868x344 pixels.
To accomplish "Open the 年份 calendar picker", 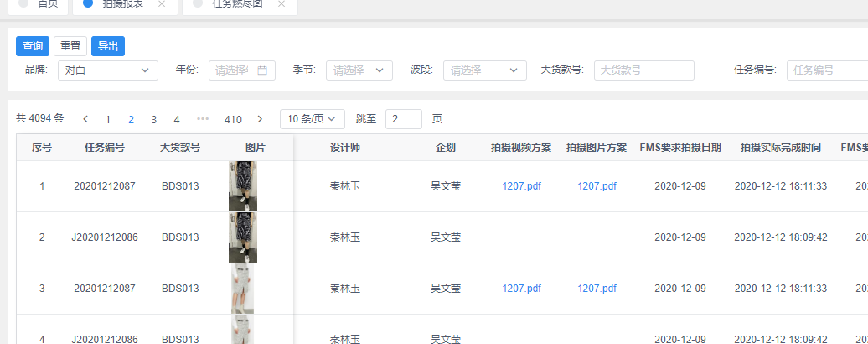I will click(261, 70).
